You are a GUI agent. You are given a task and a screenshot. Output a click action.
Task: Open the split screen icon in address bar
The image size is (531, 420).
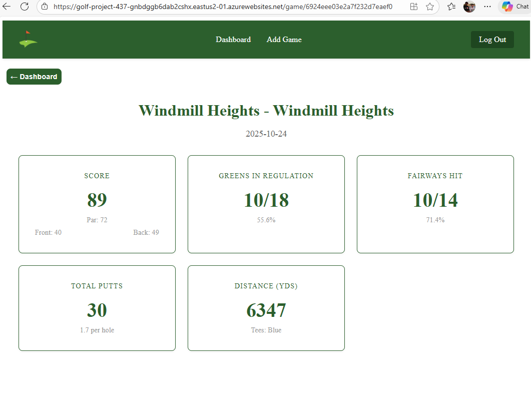[x=413, y=7]
